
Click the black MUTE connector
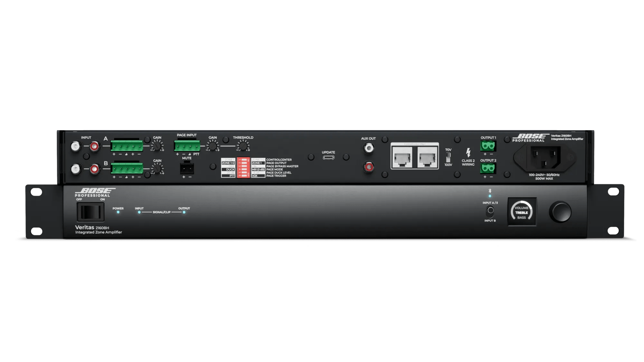(187, 168)
